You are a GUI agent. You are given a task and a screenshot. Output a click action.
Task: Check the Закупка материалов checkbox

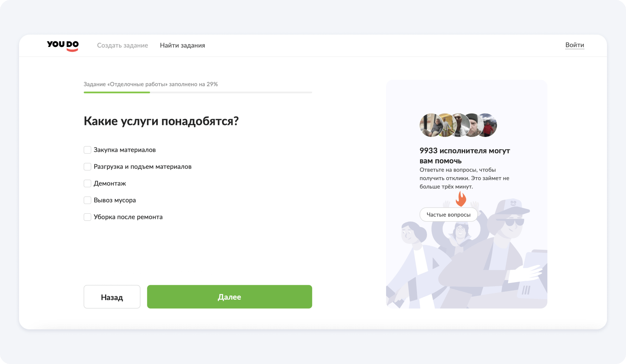coord(87,150)
